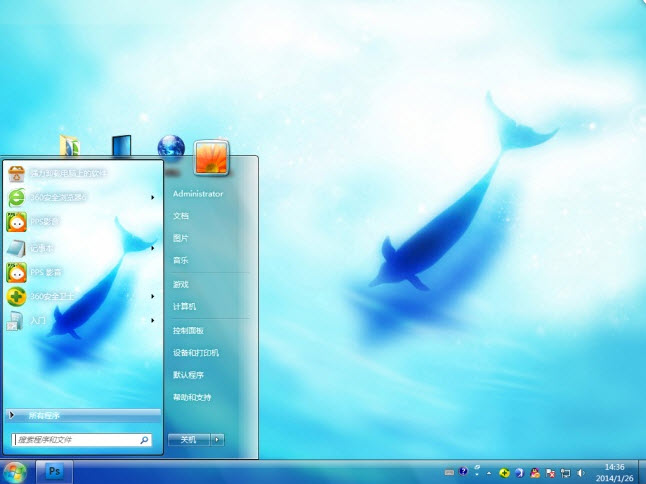This screenshot has height=484, width=646.
Task: Open PPS 影音 listed just above 360安全卫士
Action: pos(82,272)
